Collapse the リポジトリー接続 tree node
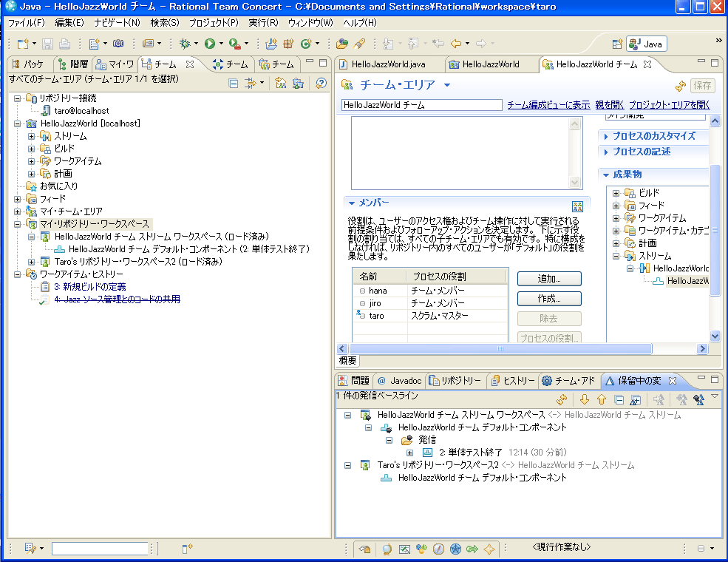 (18, 98)
